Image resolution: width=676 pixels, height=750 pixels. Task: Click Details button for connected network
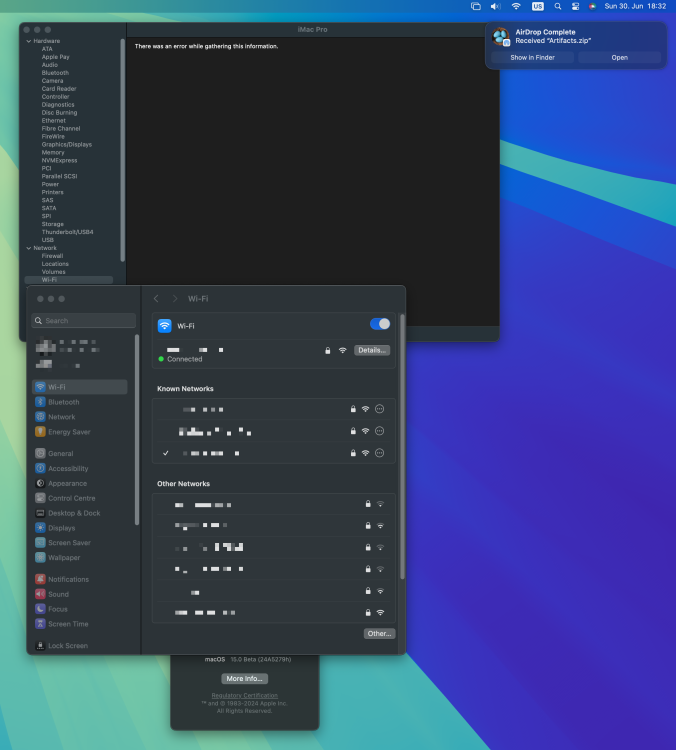[372, 350]
